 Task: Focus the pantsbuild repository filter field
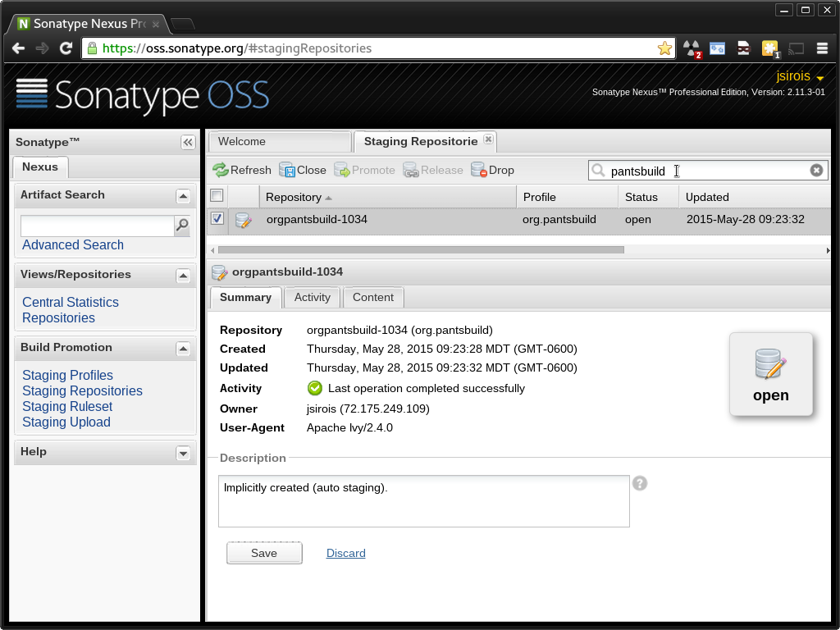(708, 171)
